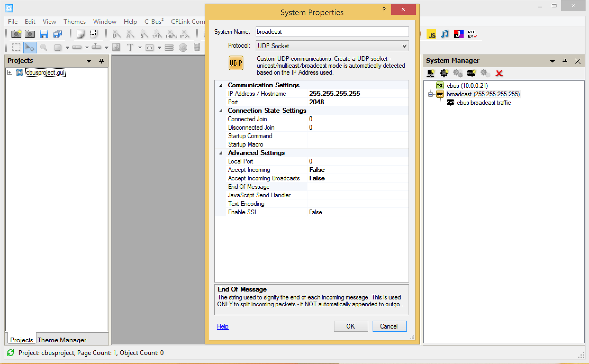Screen dimensions: 589x364
Task: Click the System Name input field
Action: [332, 32]
